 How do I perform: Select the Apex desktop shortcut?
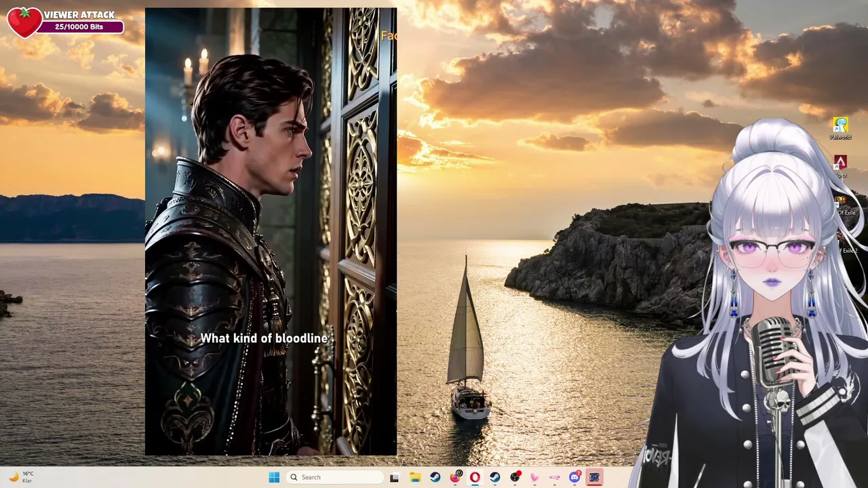pos(840,166)
